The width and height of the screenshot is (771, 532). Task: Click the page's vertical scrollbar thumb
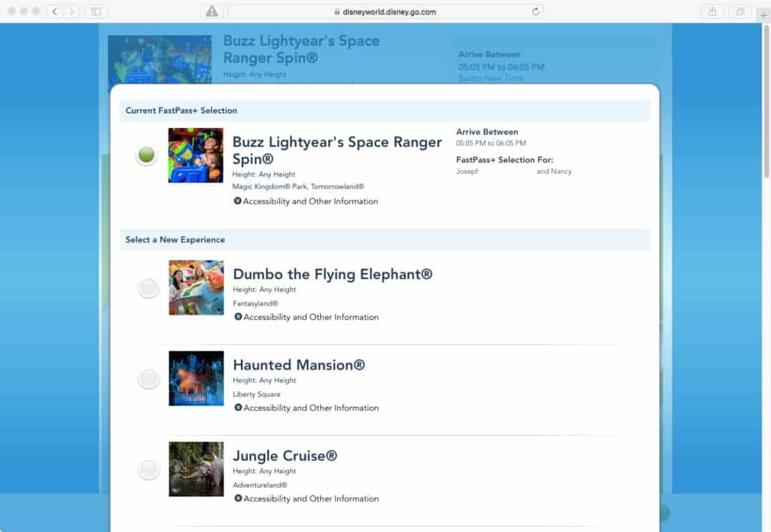click(x=766, y=101)
